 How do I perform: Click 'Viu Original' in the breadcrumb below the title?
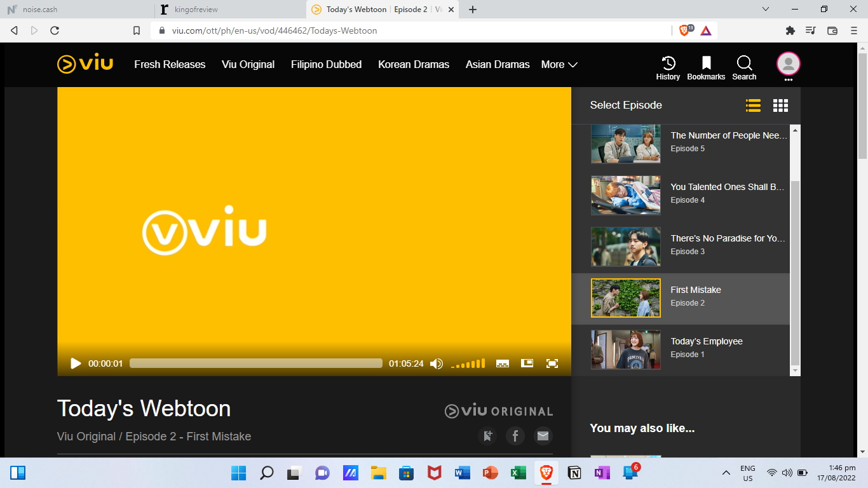[x=86, y=437]
